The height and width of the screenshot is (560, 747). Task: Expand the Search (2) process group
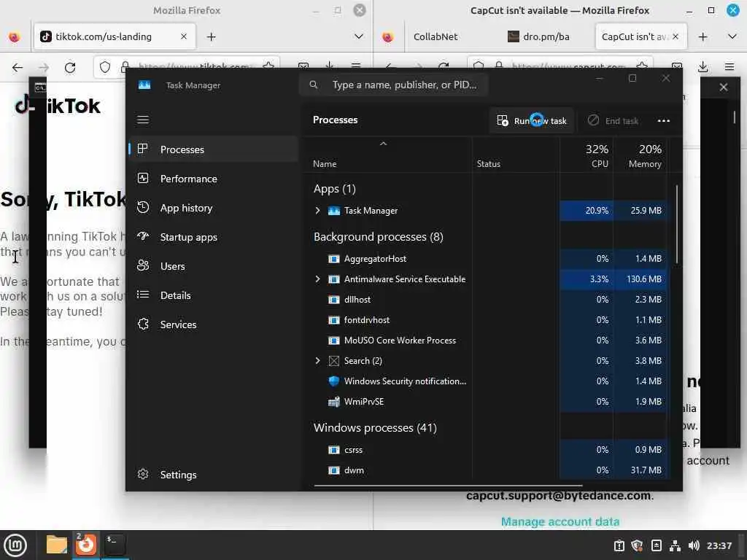coord(317,360)
